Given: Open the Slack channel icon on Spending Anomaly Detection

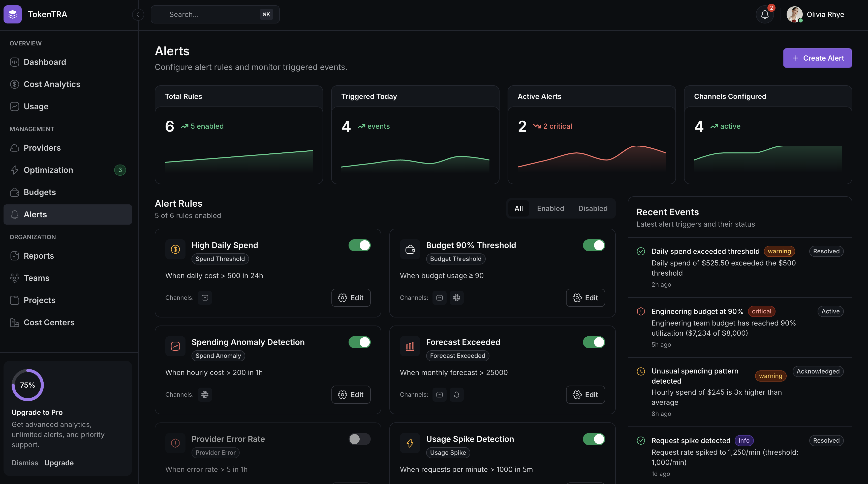Looking at the screenshot, I should pos(205,394).
